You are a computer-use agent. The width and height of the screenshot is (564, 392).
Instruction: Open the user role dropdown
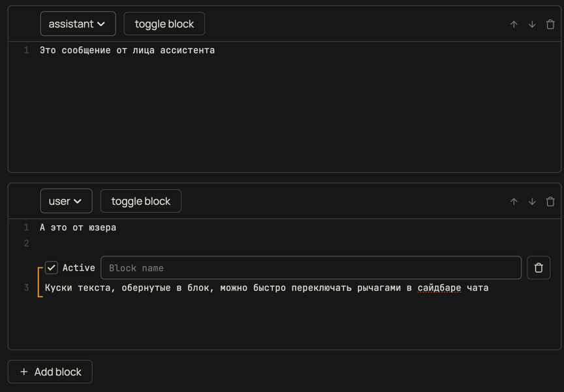pos(66,202)
